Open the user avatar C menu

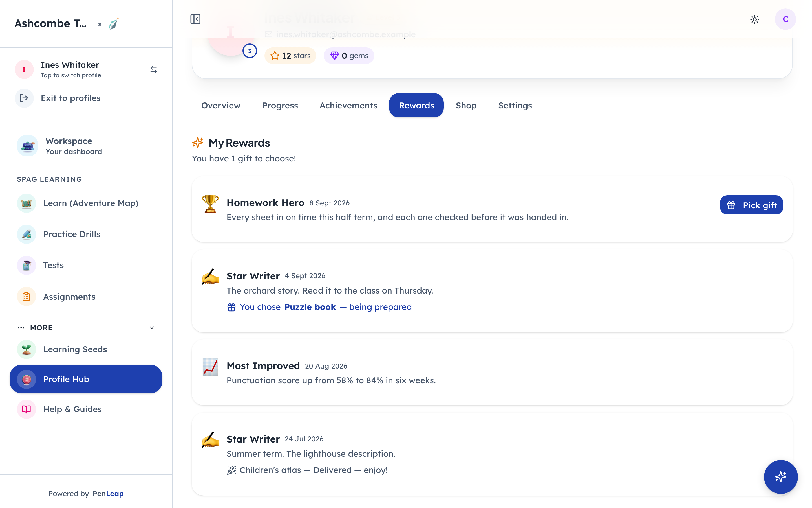785,19
